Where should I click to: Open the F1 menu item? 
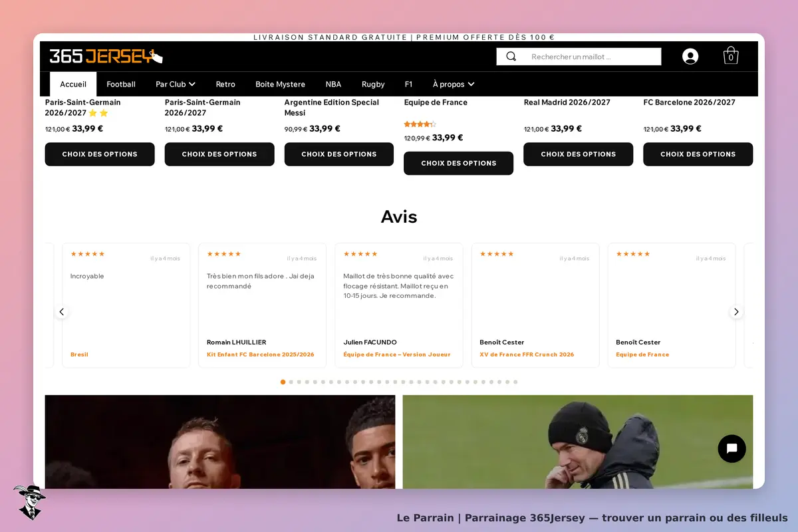coord(408,84)
